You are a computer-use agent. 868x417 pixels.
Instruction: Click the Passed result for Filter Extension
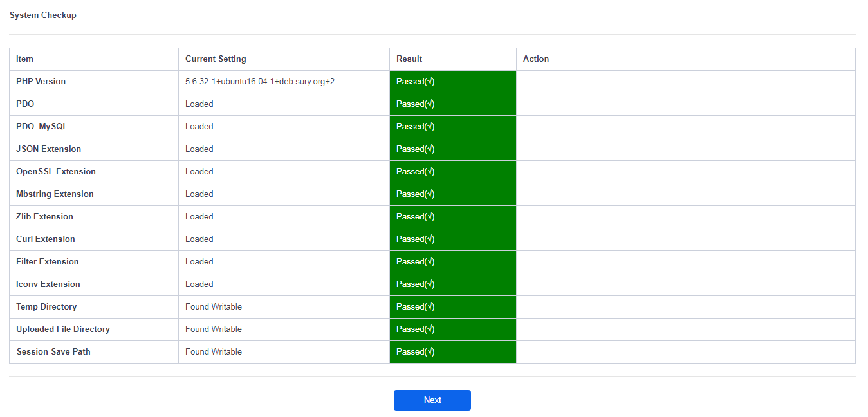453,262
